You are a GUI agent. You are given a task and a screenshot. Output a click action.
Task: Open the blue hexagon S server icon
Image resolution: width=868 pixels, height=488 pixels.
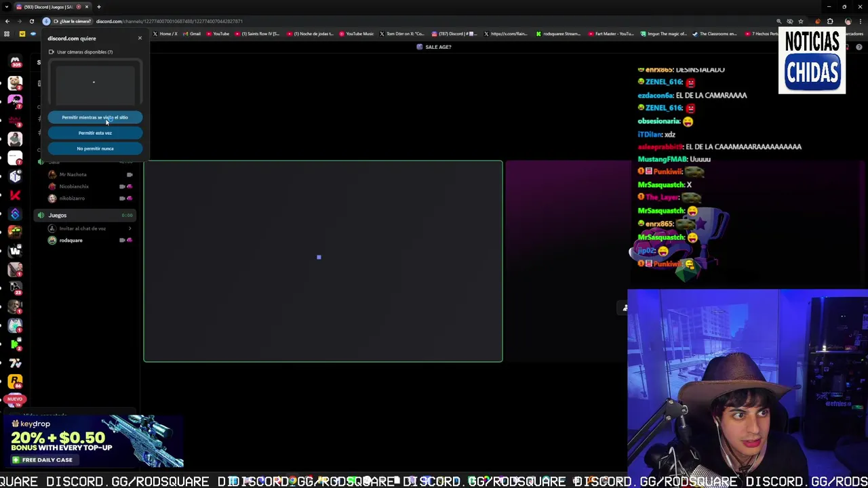point(15,214)
